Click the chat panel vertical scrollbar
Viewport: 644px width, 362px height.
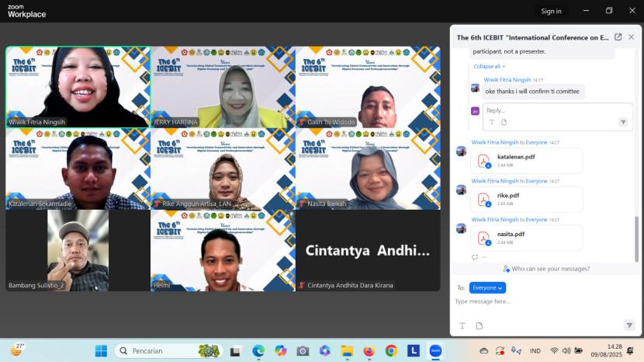(x=636, y=239)
